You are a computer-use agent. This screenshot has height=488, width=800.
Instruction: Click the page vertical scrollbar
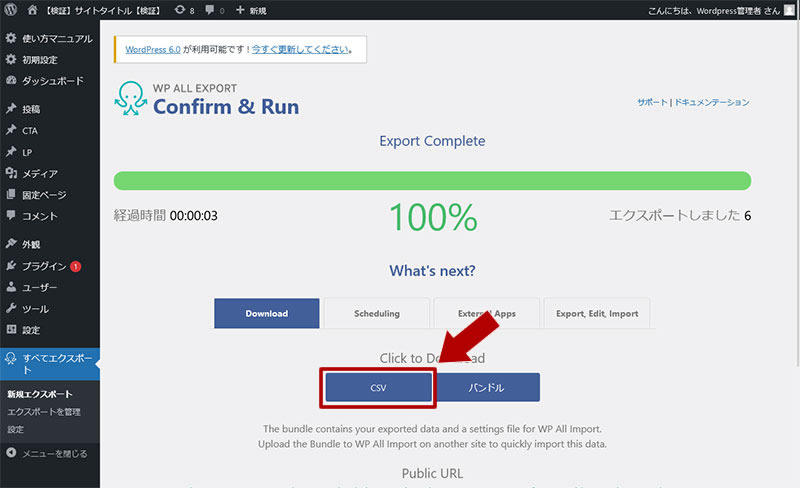(x=797, y=194)
